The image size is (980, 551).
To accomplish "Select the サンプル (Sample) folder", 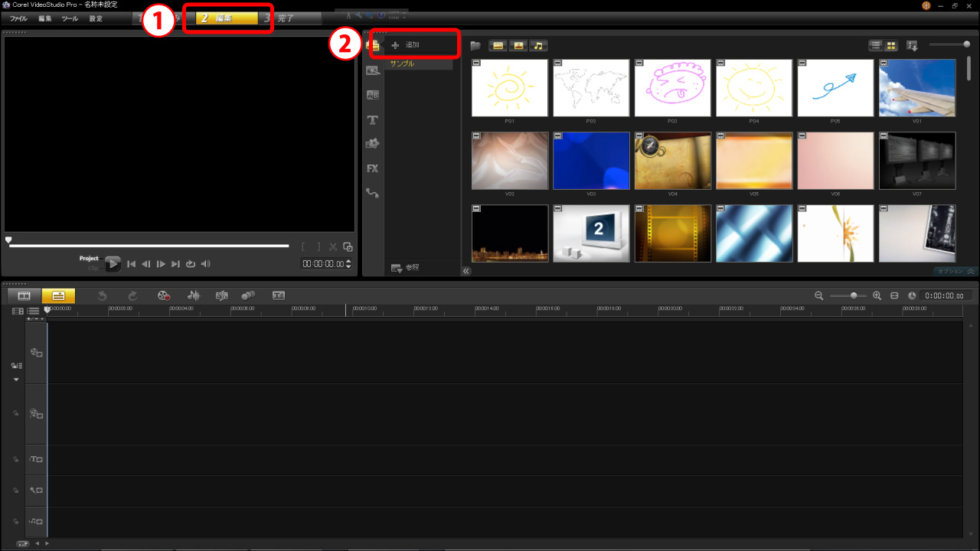I will [403, 64].
